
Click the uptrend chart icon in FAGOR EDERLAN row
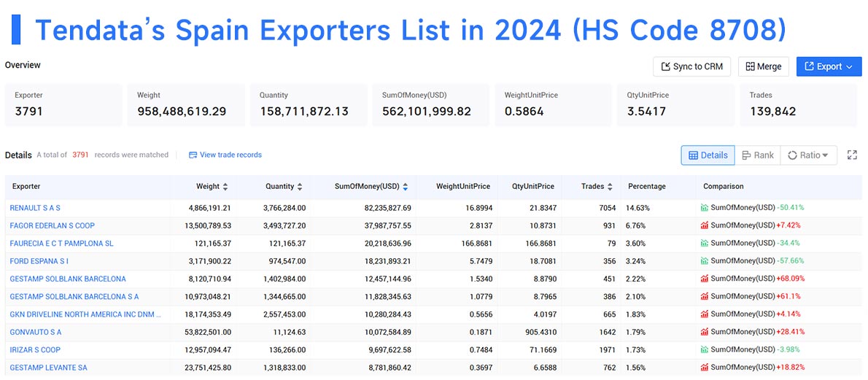pyautogui.click(x=704, y=225)
